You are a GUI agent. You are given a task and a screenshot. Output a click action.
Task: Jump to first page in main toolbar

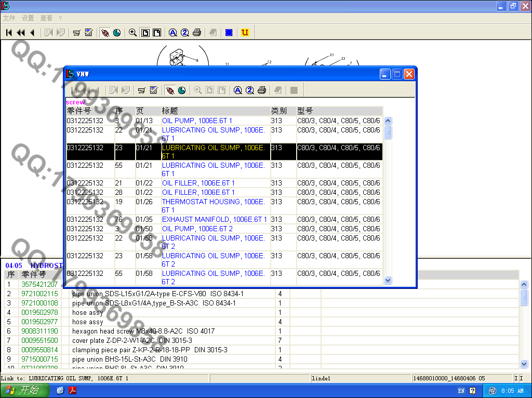pos(9,33)
